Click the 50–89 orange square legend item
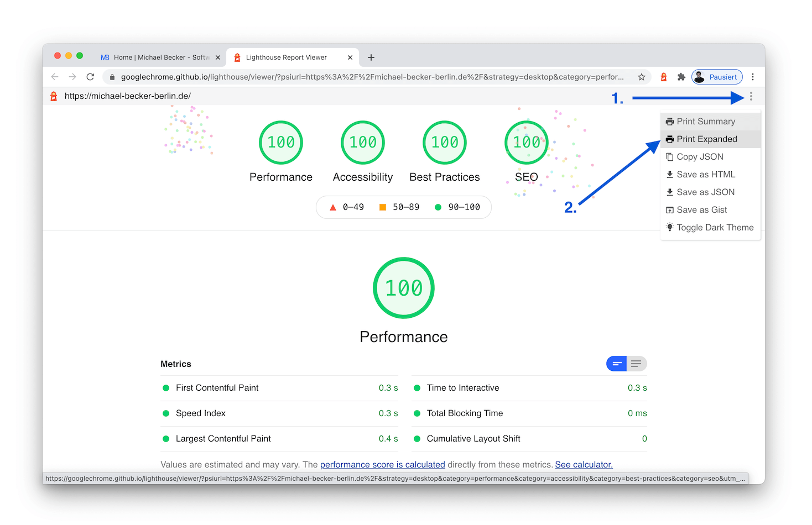812x525 pixels. pos(399,207)
